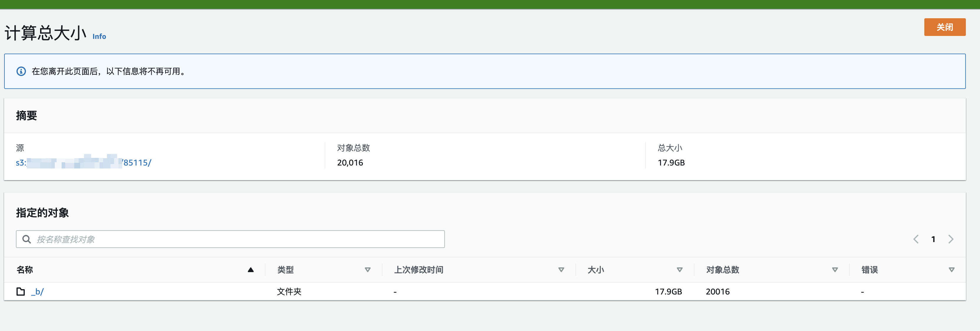Screen dimensions: 980x331
Task: Click inside the 按名称查找对象 search field
Action: pyautogui.click(x=228, y=239)
